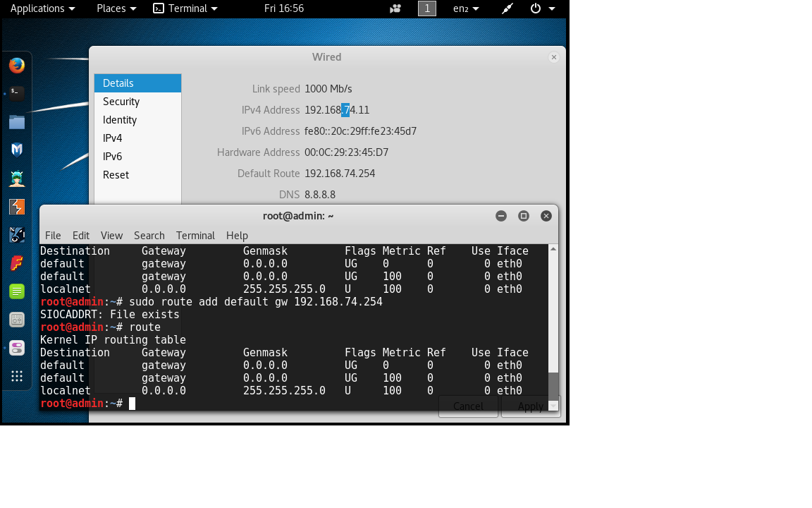
Task: Open en keyboard layout dropdown
Action: click(466, 8)
